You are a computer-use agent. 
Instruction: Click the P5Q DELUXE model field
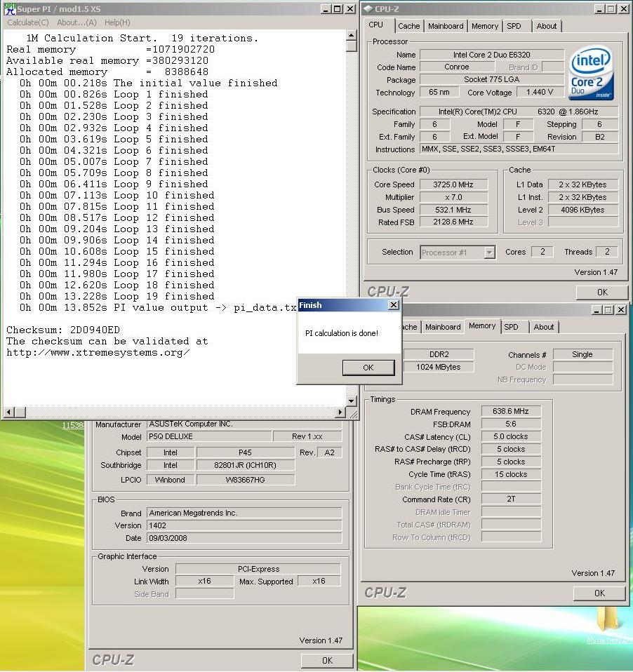point(209,437)
